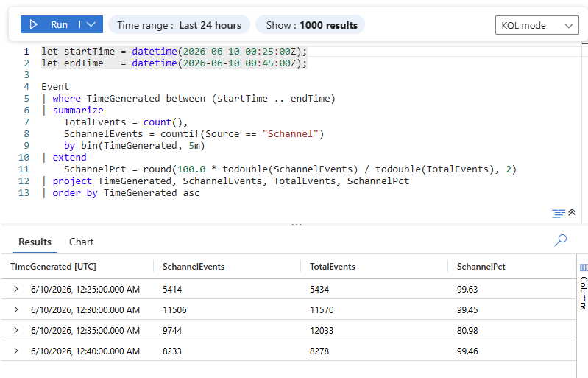
Task: Select the TotalEvents value 11570
Action: (322, 310)
